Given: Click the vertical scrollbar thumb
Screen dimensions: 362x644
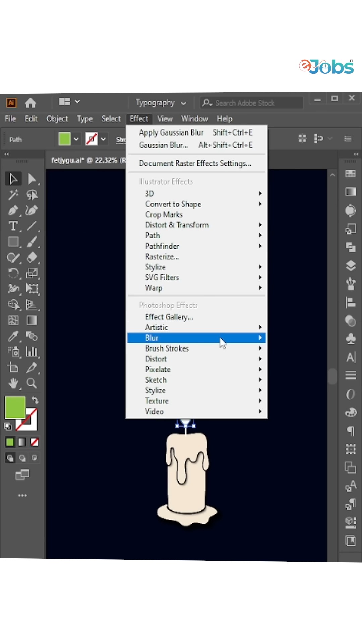Looking at the screenshot, I should (332, 376).
